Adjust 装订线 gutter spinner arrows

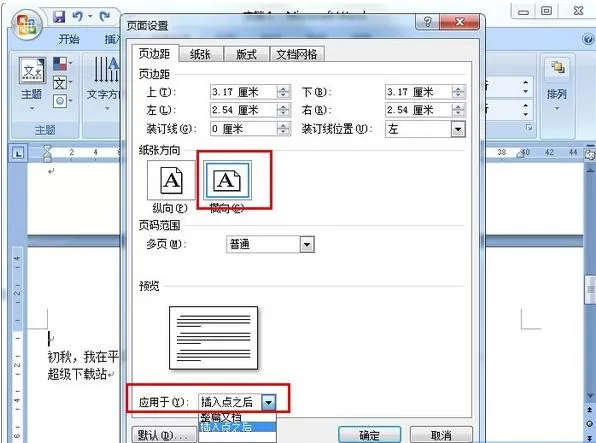pos(284,129)
